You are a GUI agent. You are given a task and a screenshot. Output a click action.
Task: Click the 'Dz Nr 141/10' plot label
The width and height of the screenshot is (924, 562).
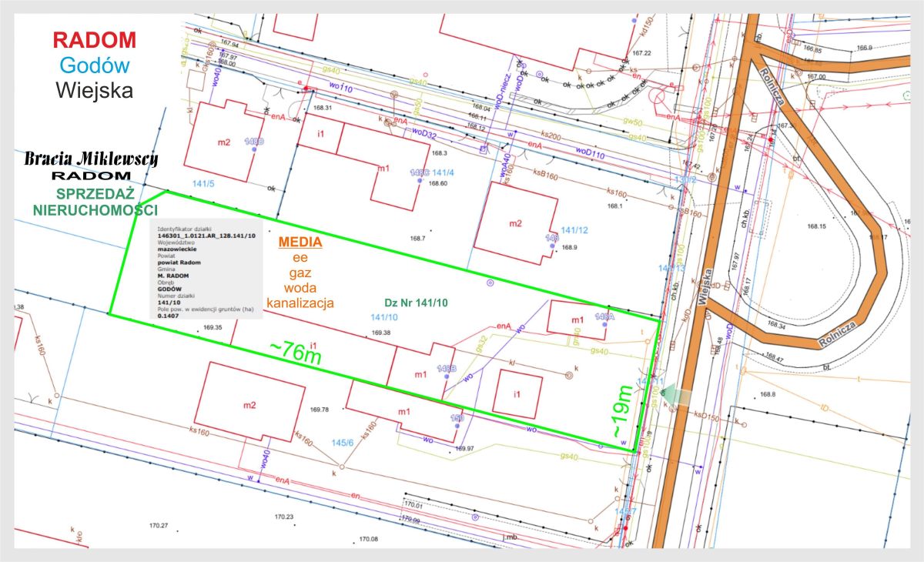coord(416,303)
